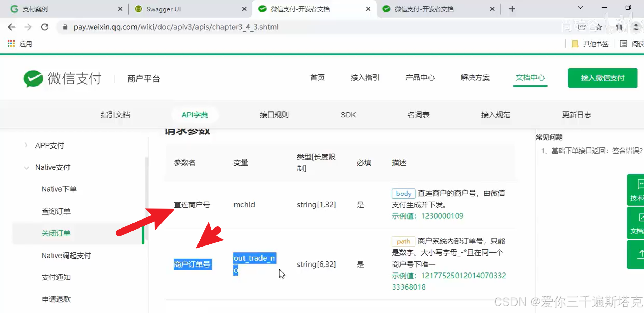Select the 名词表 sub-tab

click(418, 115)
